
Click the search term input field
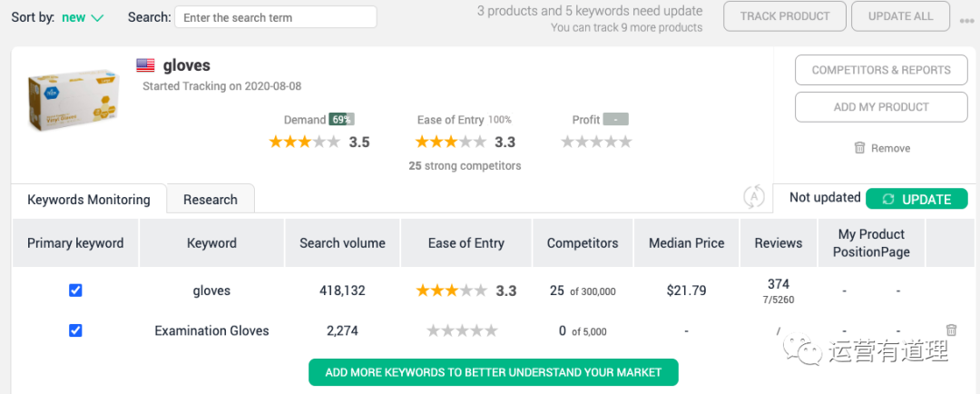coord(275,17)
